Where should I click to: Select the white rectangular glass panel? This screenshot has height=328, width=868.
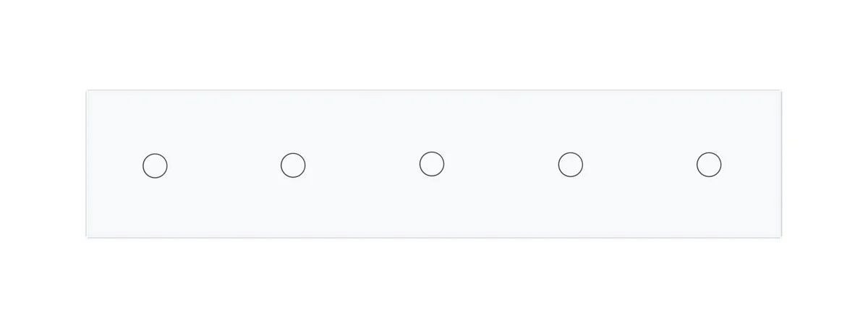coord(434,164)
